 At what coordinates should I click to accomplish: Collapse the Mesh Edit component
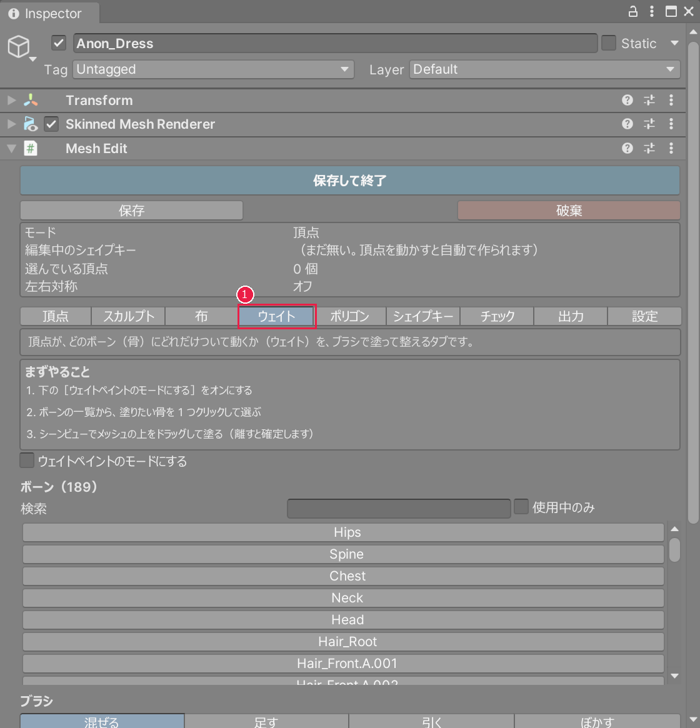coord(12,149)
